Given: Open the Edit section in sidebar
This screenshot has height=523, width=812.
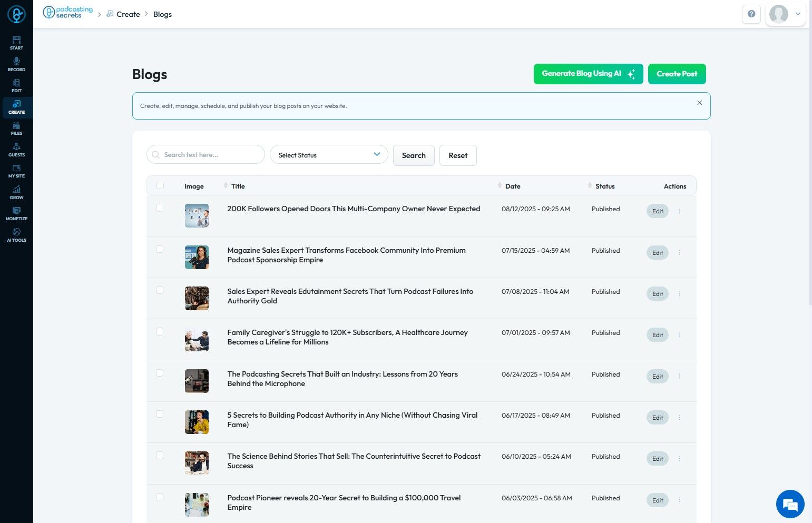Looking at the screenshot, I should click(x=16, y=86).
